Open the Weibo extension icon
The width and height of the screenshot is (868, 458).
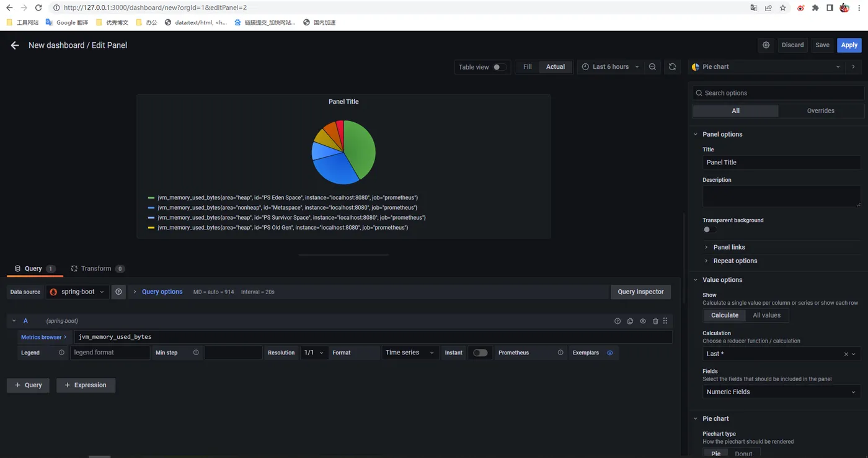(x=800, y=8)
